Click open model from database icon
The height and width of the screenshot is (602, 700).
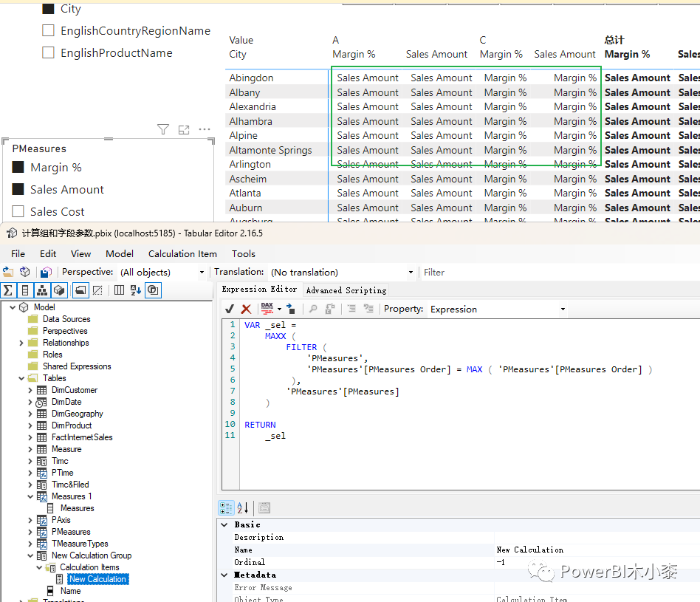pyautogui.click(x=25, y=272)
